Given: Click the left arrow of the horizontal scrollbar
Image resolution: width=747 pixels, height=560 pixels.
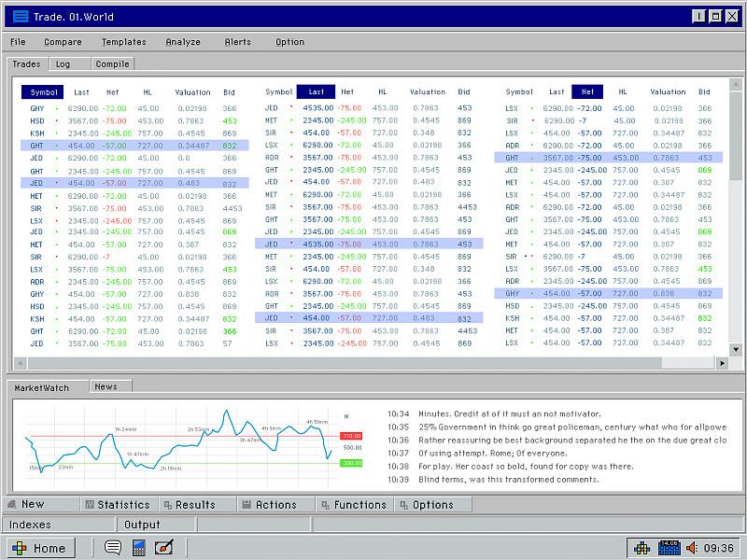Looking at the screenshot, I should point(20,363).
